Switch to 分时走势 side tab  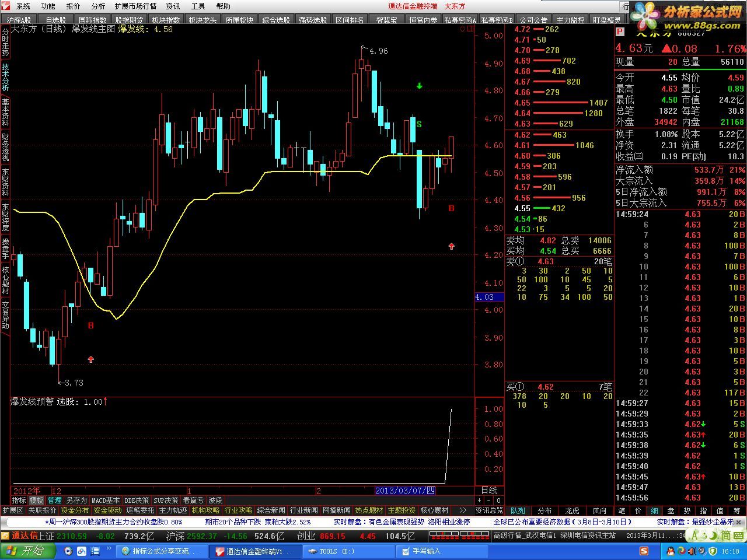pos(5,42)
